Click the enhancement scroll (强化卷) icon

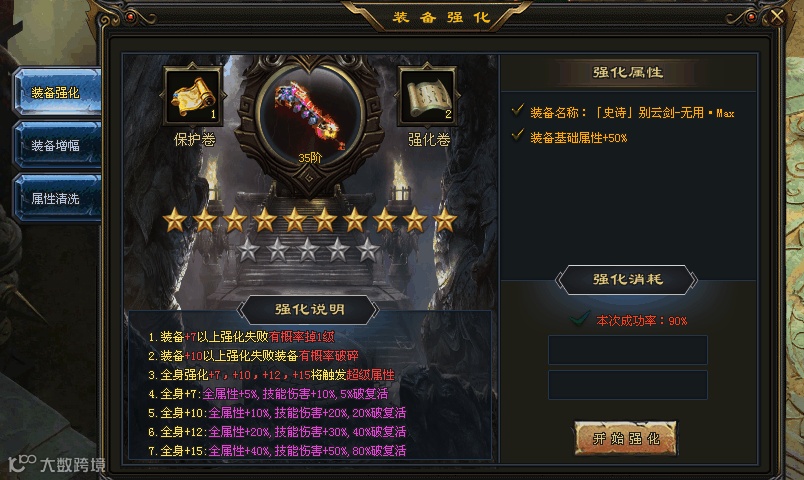pyautogui.click(x=428, y=96)
